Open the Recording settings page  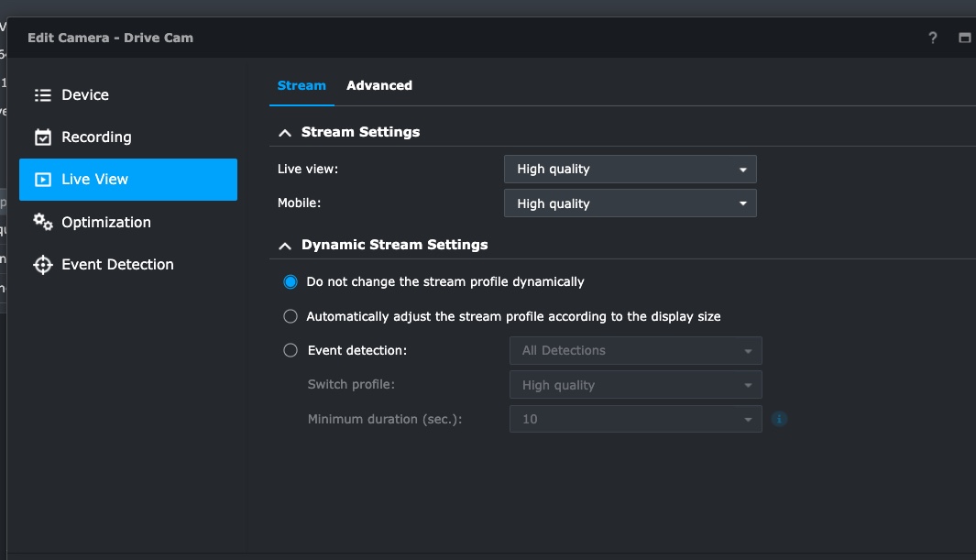click(96, 137)
